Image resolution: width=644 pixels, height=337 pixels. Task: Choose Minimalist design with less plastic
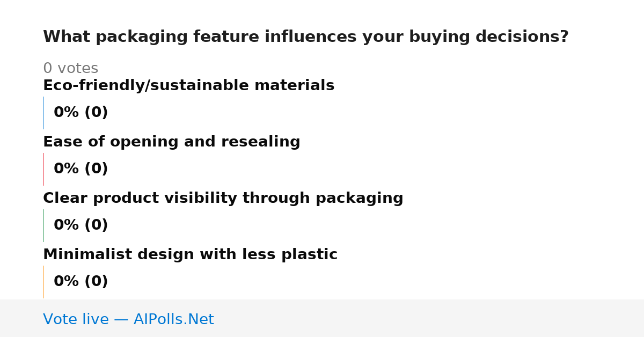point(190,255)
